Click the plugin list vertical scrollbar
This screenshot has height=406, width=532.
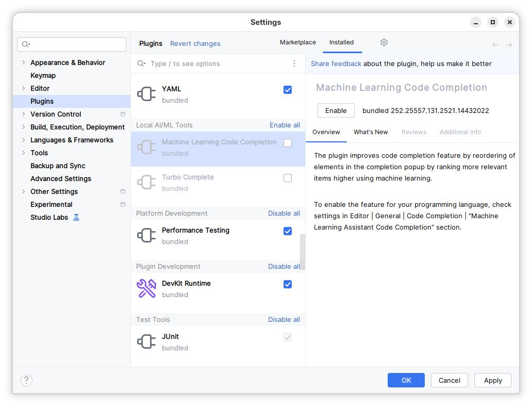(303, 252)
